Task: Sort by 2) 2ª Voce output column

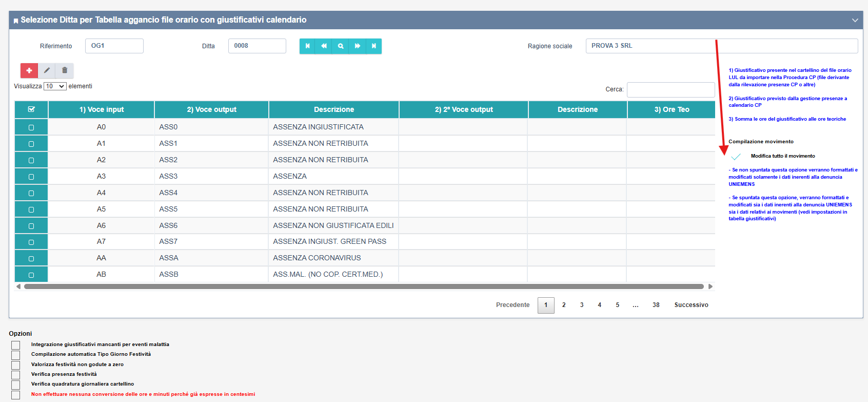Action: tap(464, 109)
